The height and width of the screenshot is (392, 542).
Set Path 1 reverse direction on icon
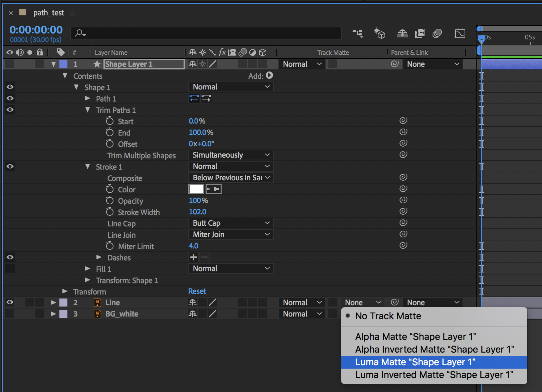pyautogui.click(x=206, y=98)
